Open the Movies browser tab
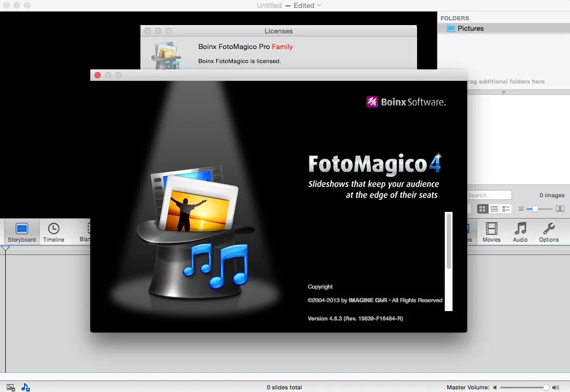 point(492,232)
